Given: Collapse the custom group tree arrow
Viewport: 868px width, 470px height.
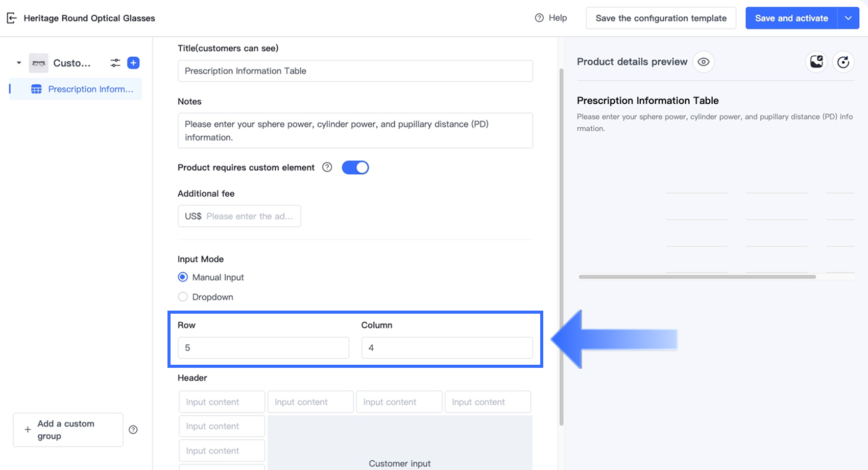Looking at the screenshot, I should pyautogui.click(x=19, y=63).
